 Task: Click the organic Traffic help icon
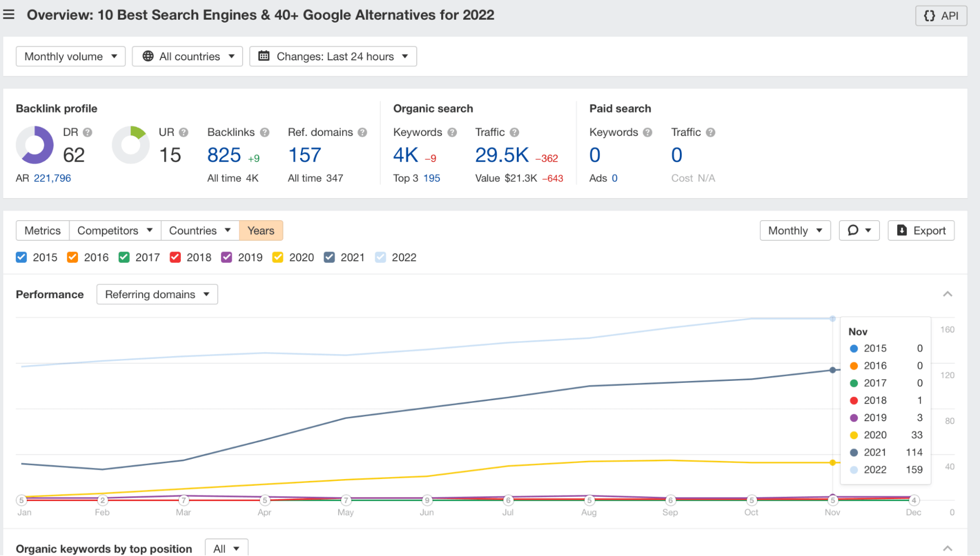click(x=514, y=132)
